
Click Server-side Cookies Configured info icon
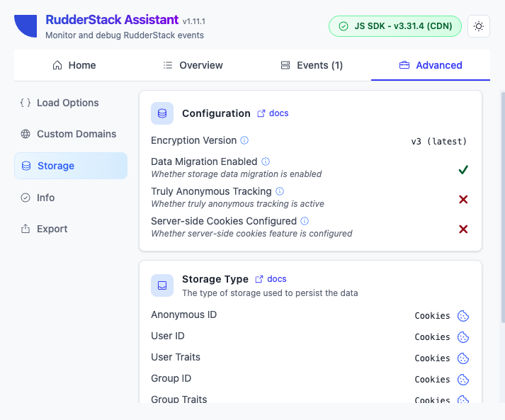click(x=305, y=221)
